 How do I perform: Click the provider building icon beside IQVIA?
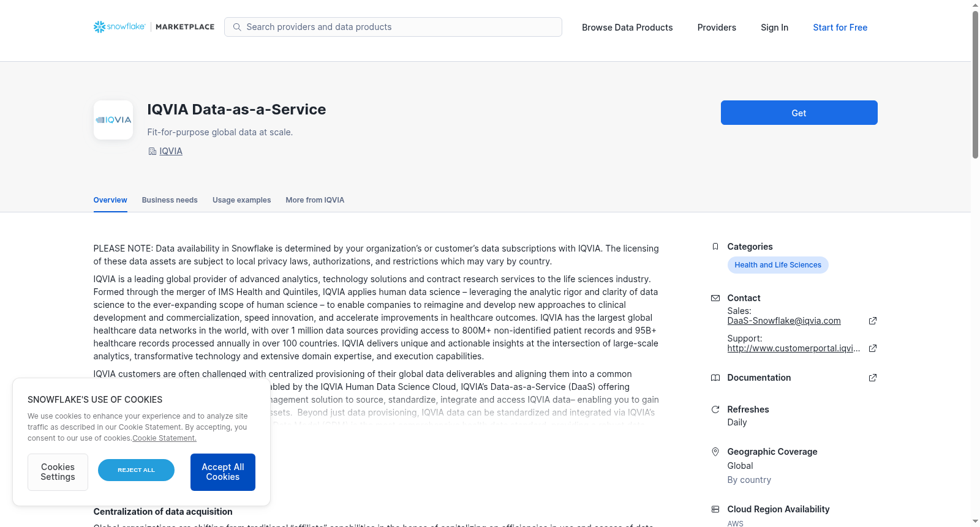point(153,151)
